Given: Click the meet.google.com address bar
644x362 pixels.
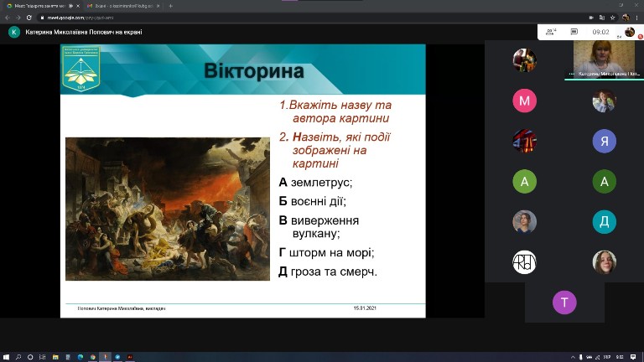Looking at the screenshot, I should [312, 18].
